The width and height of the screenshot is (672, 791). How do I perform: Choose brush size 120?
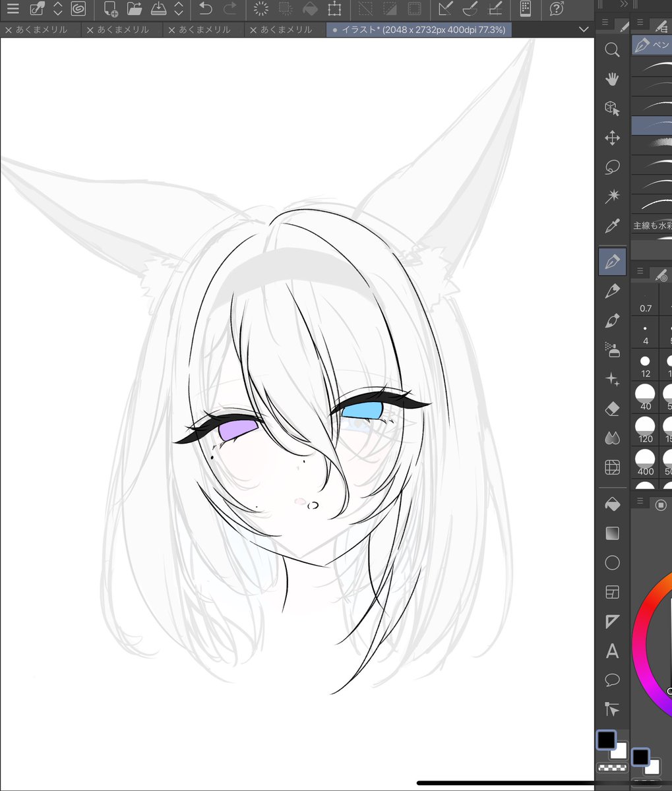coord(645,430)
